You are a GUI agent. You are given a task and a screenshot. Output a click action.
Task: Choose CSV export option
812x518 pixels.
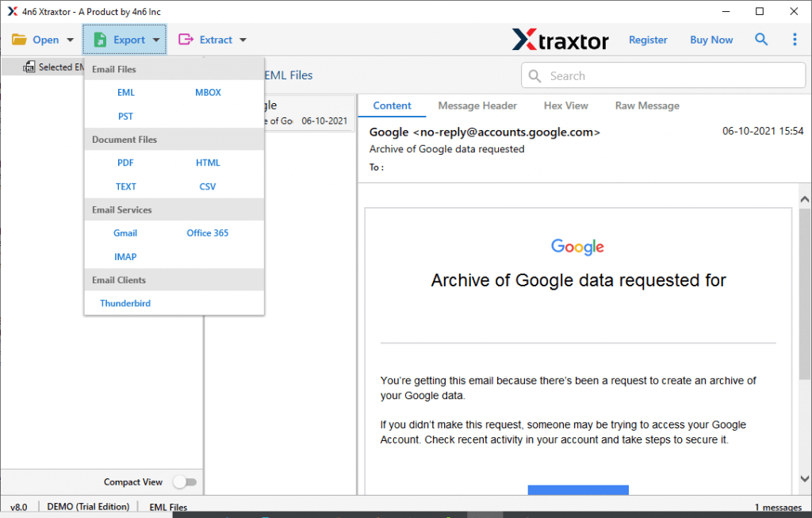click(x=208, y=186)
